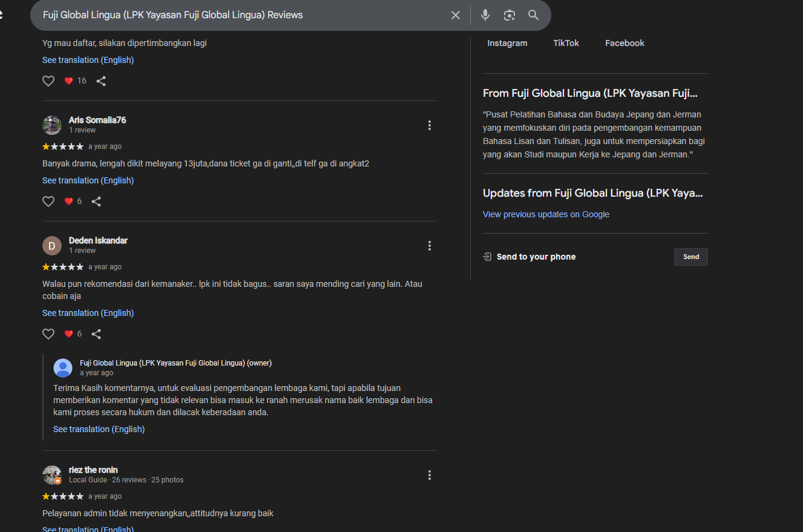Click Aris Somalia76's one-star rating

[x=63, y=146]
